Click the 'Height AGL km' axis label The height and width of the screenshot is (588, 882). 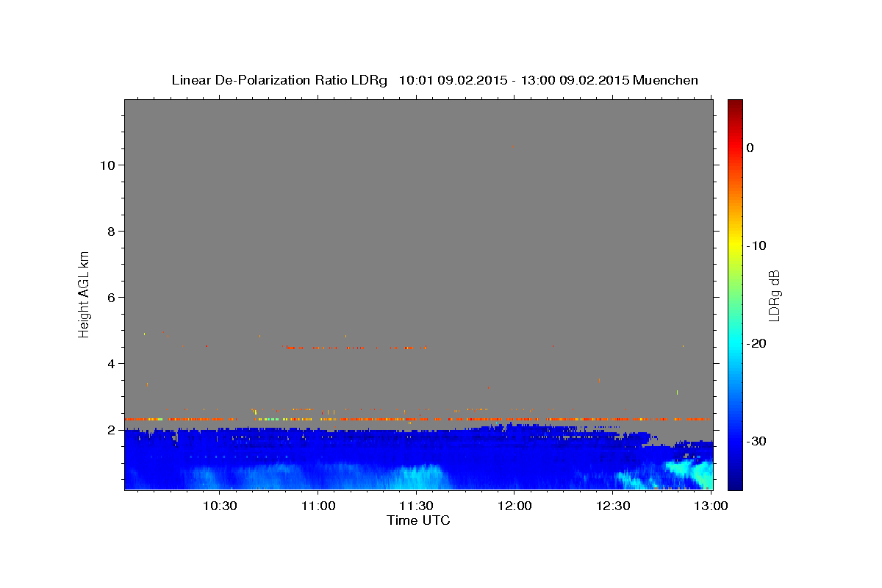84,293
